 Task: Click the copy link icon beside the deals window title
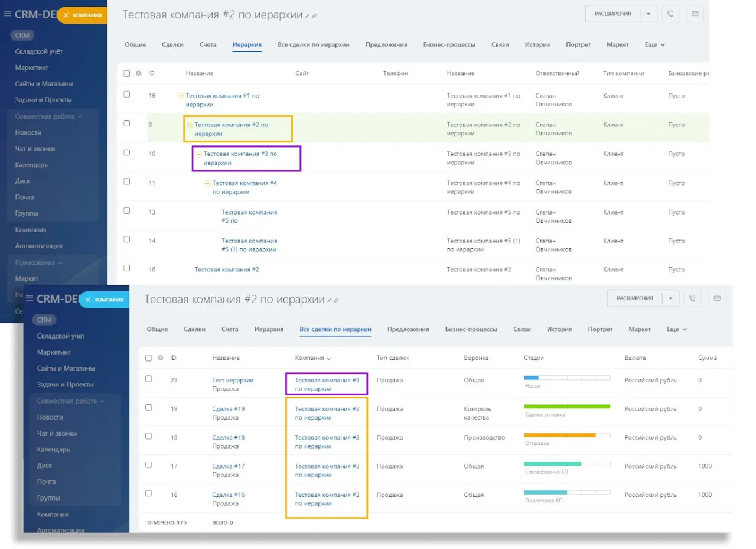coord(337,301)
